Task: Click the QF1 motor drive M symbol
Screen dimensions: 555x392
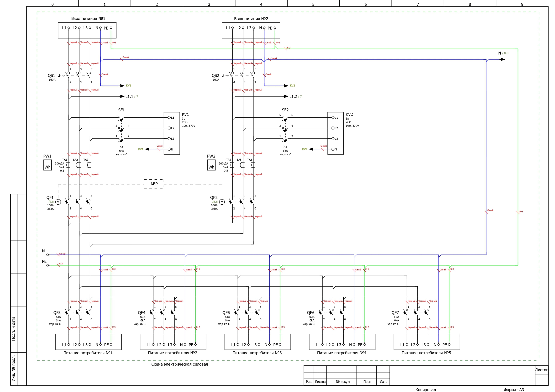Action: pos(58,202)
